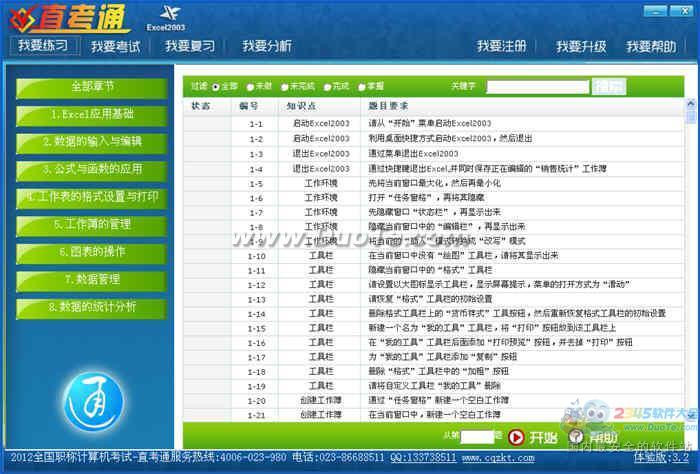700x474 pixels.
Task: Open the 我要练习 tab
Action: [x=43, y=46]
